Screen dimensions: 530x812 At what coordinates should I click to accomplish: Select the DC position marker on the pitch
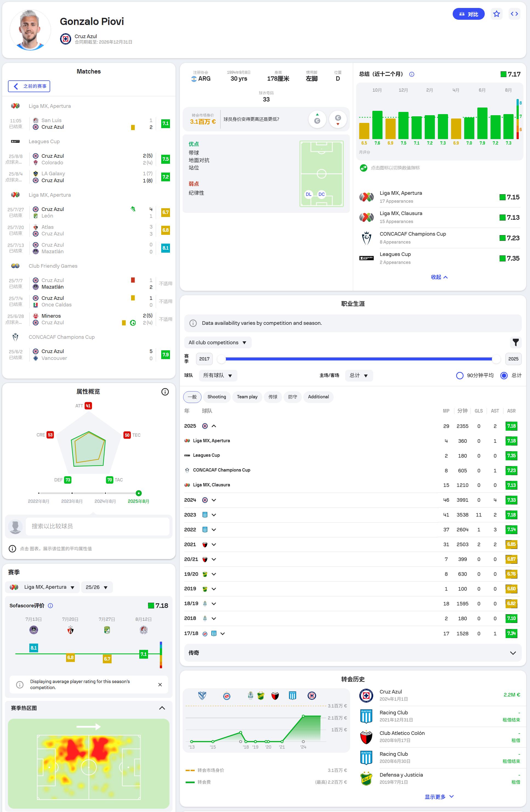(322, 194)
